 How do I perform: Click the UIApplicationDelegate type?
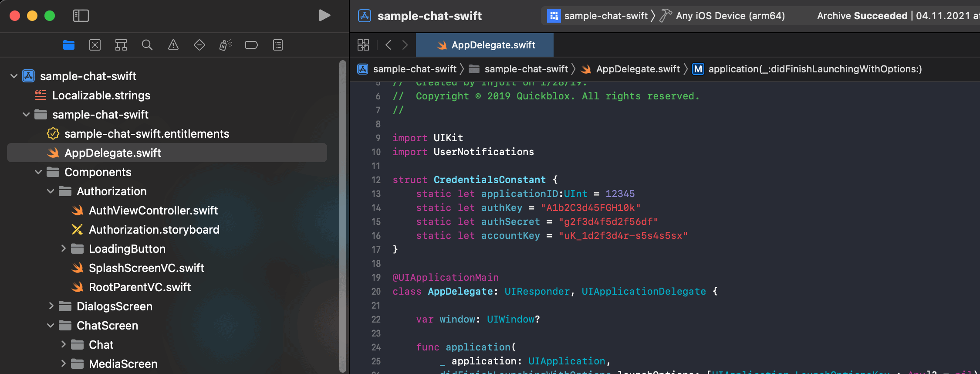644,291
